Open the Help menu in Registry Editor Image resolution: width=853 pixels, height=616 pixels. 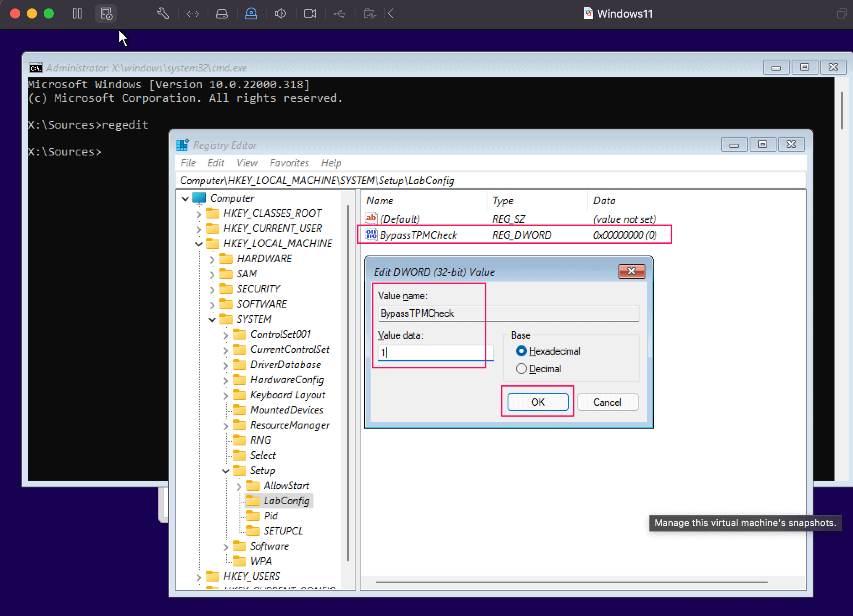click(332, 163)
